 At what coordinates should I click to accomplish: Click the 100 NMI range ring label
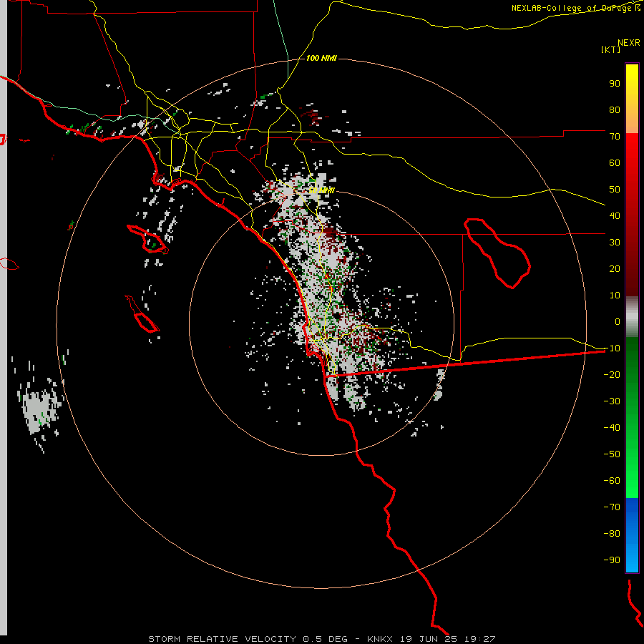321,58
